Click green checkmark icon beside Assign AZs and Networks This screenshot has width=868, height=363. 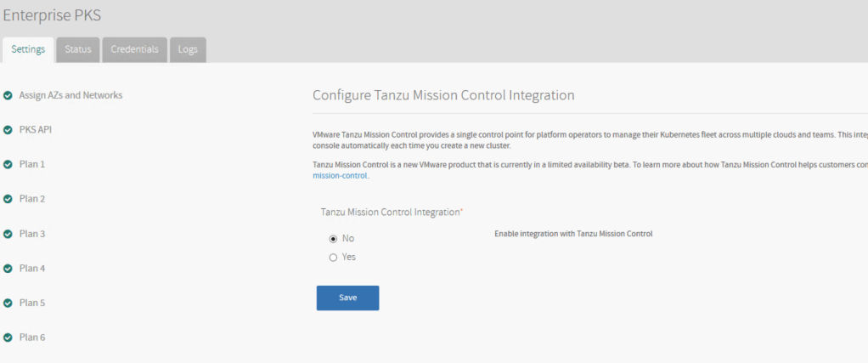(8, 95)
